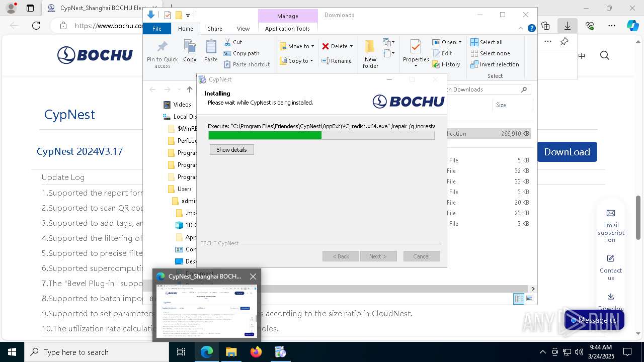
Task: Click the BOCHU logo on website
Action: (95, 55)
